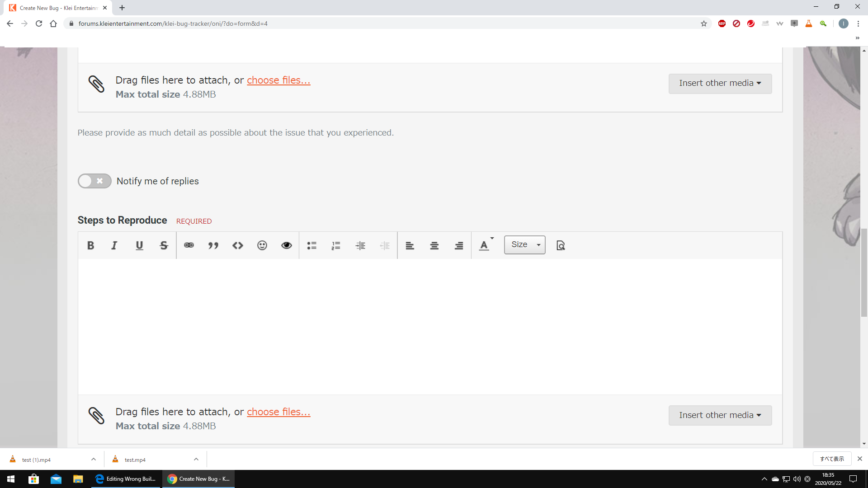Toggle underline formatting button

[x=139, y=245]
